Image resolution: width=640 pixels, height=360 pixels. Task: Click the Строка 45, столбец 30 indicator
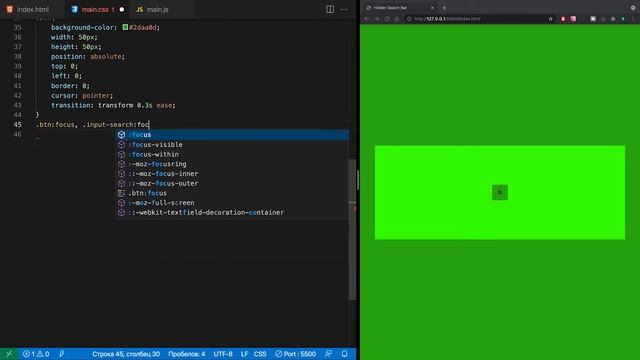(x=126, y=354)
